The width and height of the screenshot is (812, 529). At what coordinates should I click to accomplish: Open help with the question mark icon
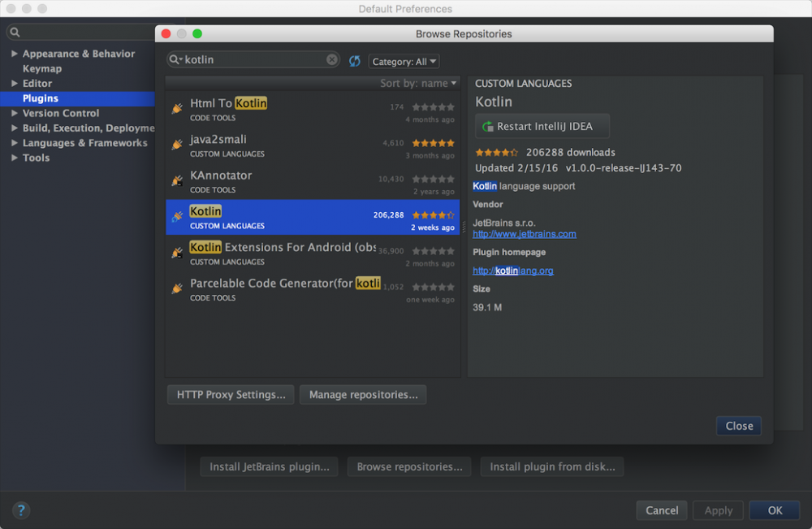[x=21, y=510]
